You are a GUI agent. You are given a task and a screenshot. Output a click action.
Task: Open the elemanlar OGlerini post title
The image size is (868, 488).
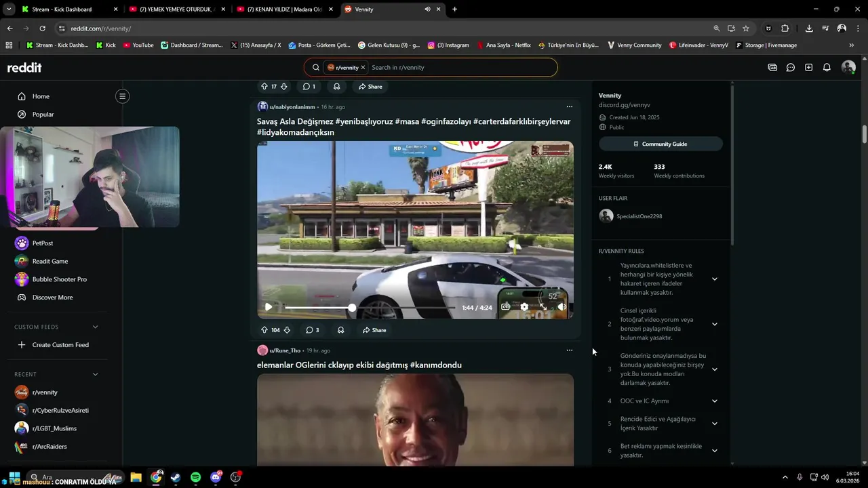[x=359, y=365]
